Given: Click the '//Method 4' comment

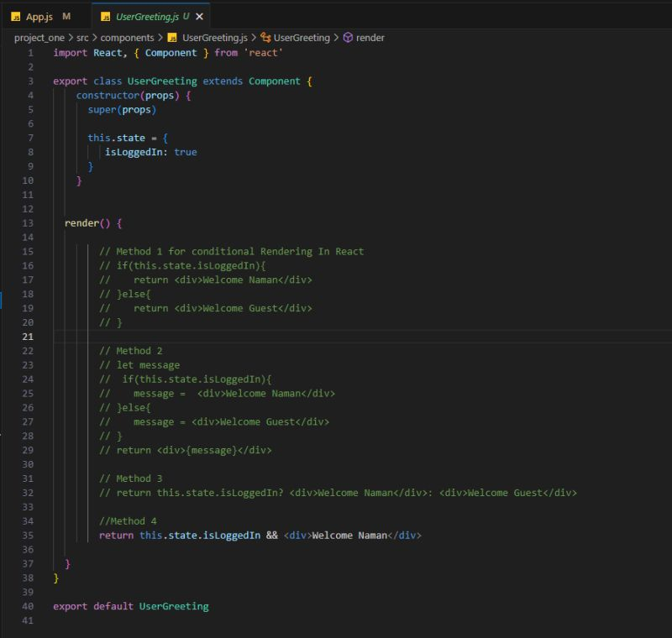Looking at the screenshot, I should pos(128,521).
